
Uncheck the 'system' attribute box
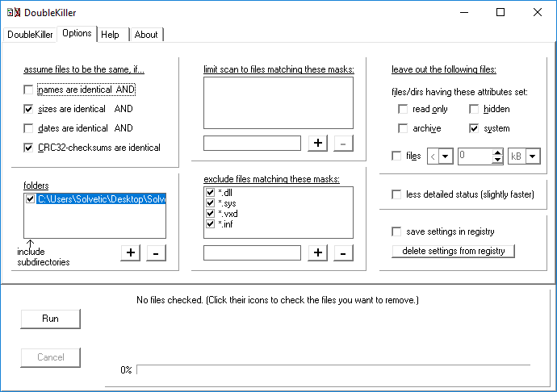coord(474,128)
